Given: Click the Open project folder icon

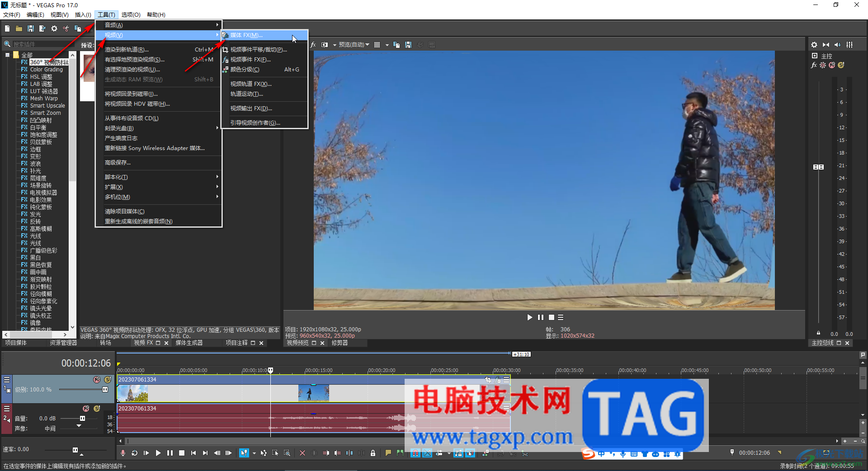Looking at the screenshot, I should coord(19,28).
